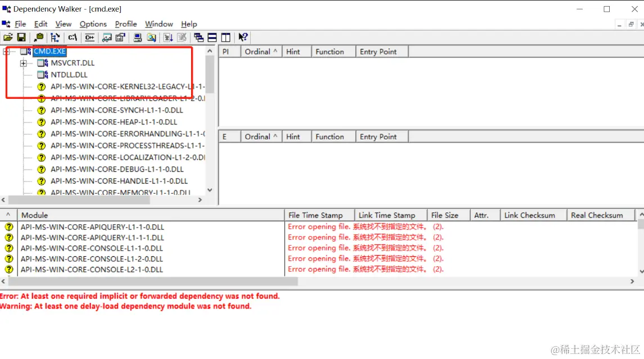Sort module list by Link Checksum header
The image size is (644, 359).
(533, 215)
